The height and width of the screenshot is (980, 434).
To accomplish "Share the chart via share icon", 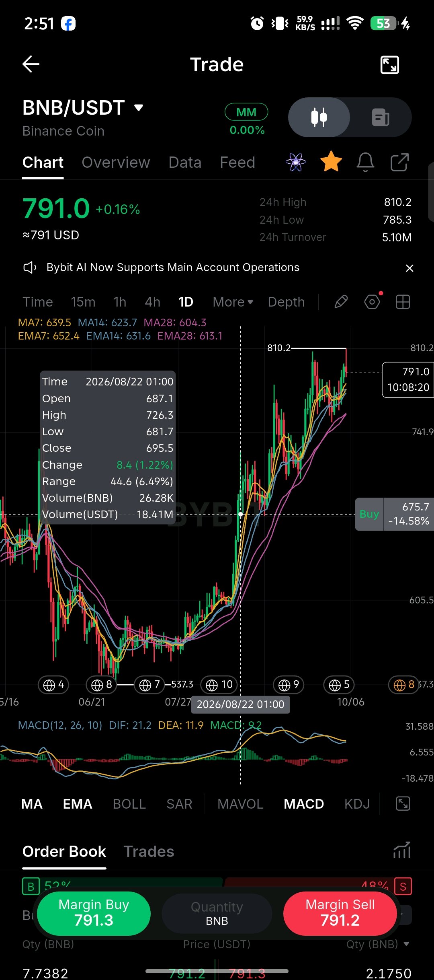I will click(x=399, y=162).
